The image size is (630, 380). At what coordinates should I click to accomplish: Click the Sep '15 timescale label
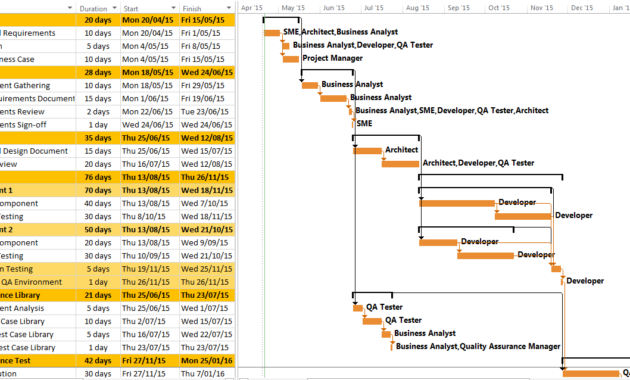pyautogui.click(x=459, y=8)
